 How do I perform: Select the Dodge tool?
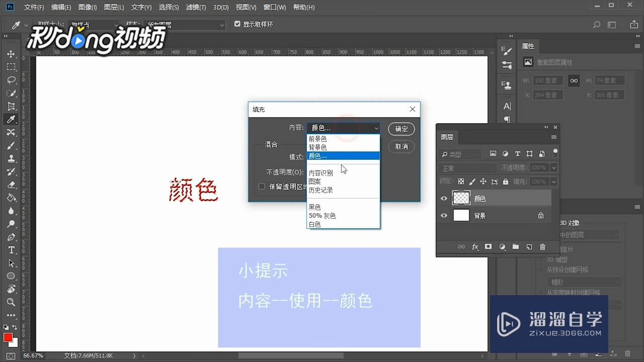click(x=11, y=224)
